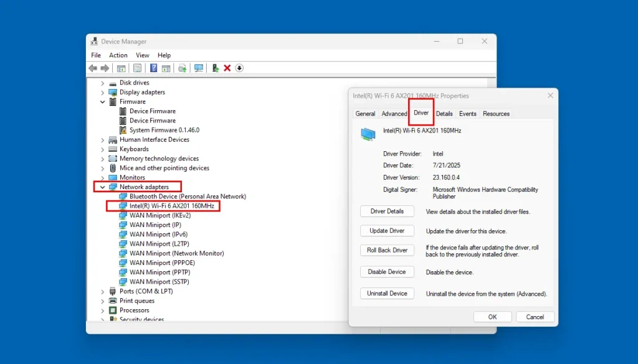Click the Mice and other pointing devices icon
Image resolution: width=638 pixels, height=364 pixels.
coord(113,168)
